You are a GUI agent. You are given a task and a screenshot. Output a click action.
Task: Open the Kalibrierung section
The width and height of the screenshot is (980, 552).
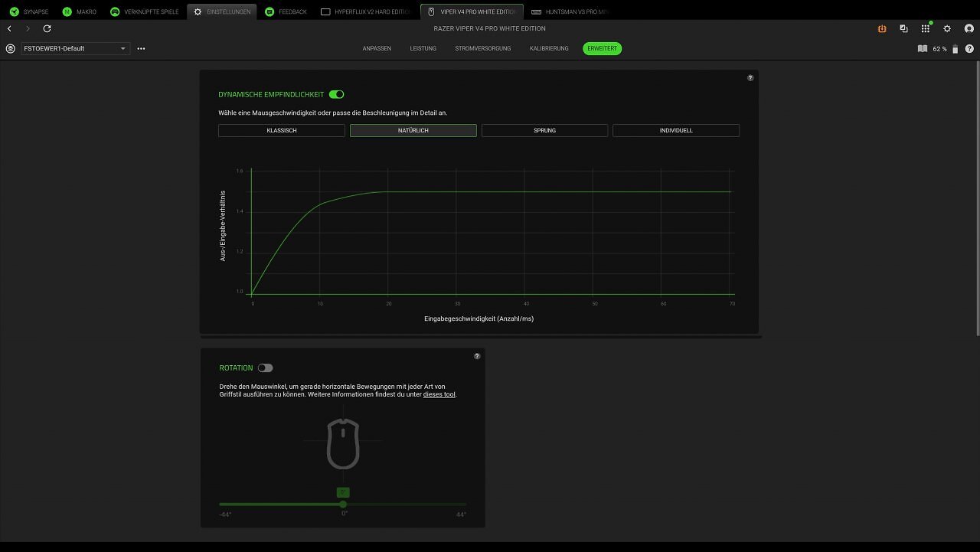549,48
